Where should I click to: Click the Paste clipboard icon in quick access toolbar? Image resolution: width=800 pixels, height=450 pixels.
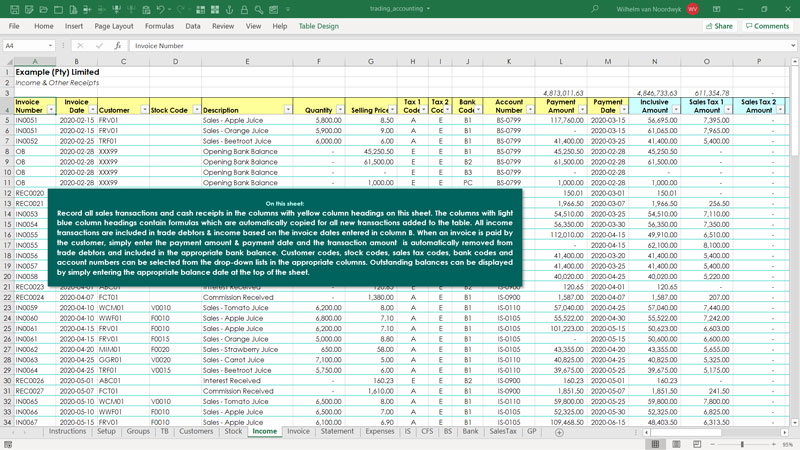146,9
